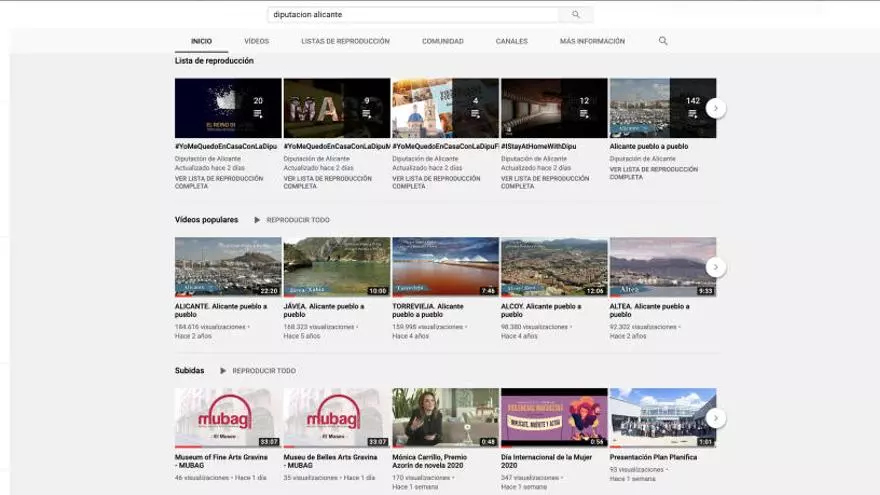Open the LISTAS DE REPRODUCCIÓN tab

point(345,41)
